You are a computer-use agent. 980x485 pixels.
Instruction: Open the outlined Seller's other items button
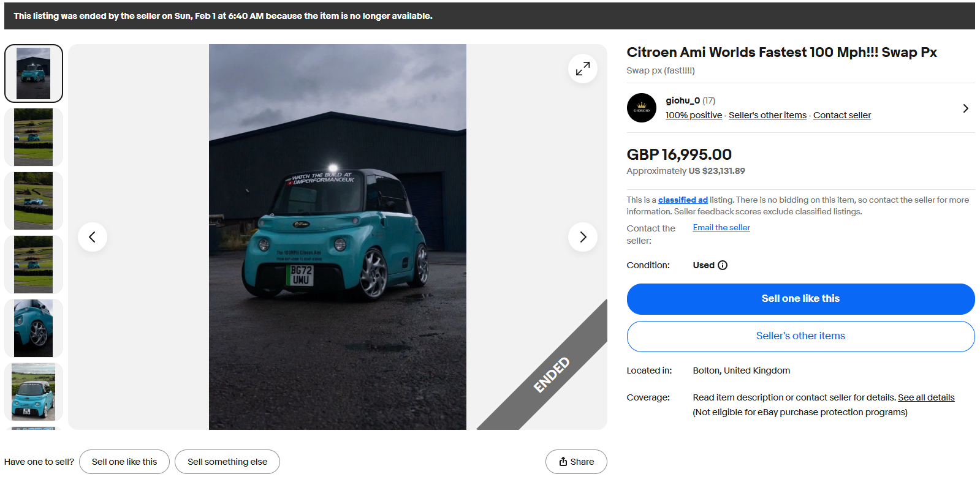click(800, 336)
